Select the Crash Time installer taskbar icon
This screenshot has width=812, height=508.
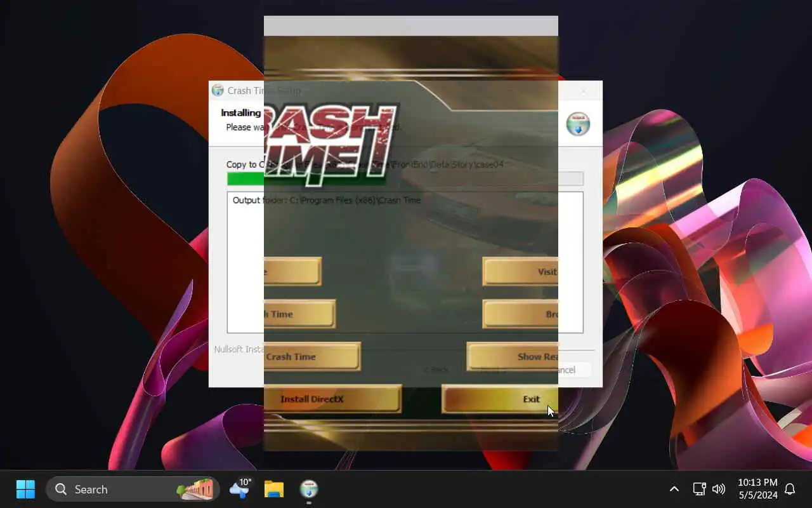pyautogui.click(x=309, y=489)
